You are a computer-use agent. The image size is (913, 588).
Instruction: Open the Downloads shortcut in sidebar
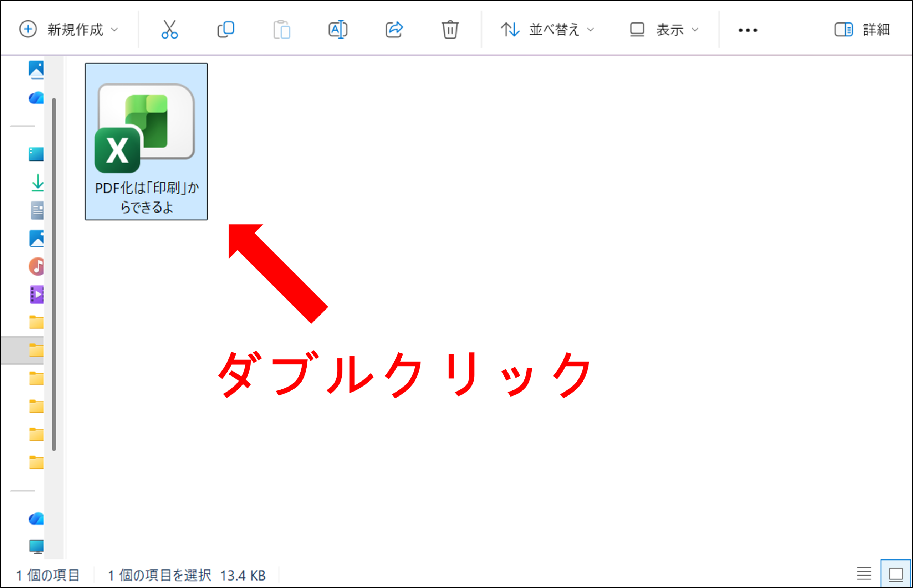point(37,183)
